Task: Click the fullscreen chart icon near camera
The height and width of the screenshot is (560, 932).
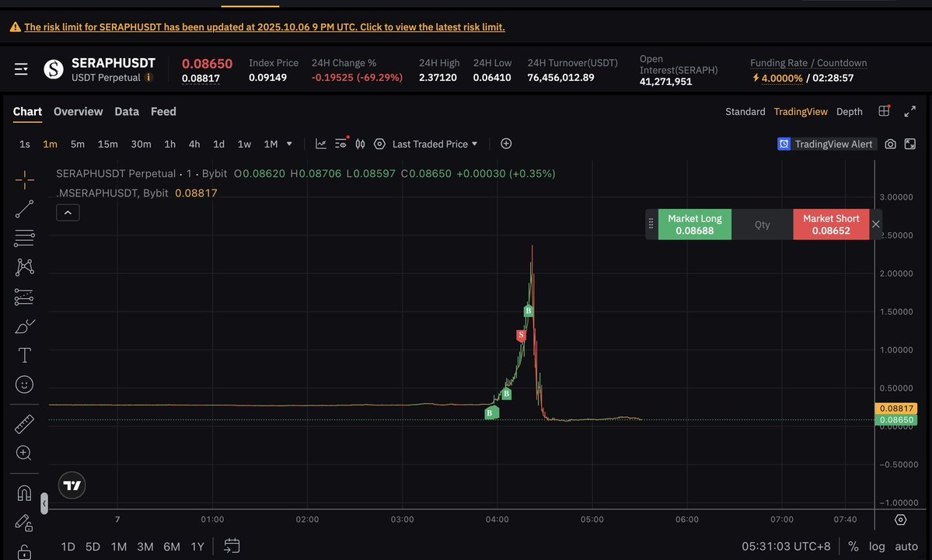Action: tap(910, 144)
